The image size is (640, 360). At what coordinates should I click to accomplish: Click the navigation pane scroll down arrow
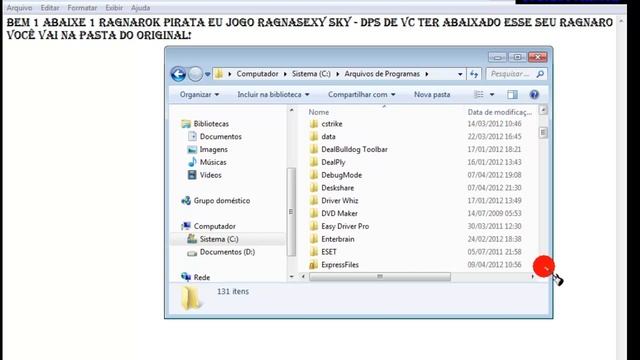click(x=291, y=277)
